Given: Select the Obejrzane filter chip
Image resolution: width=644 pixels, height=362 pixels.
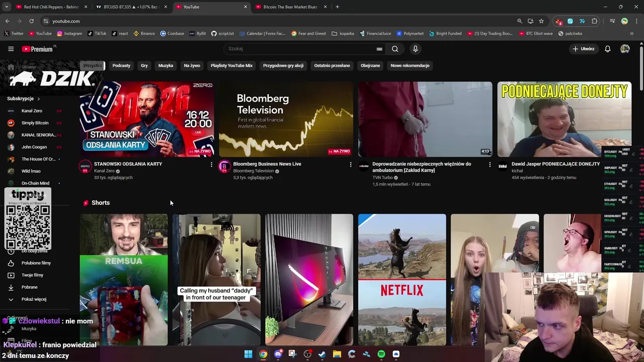Looking at the screenshot, I should 370,65.
